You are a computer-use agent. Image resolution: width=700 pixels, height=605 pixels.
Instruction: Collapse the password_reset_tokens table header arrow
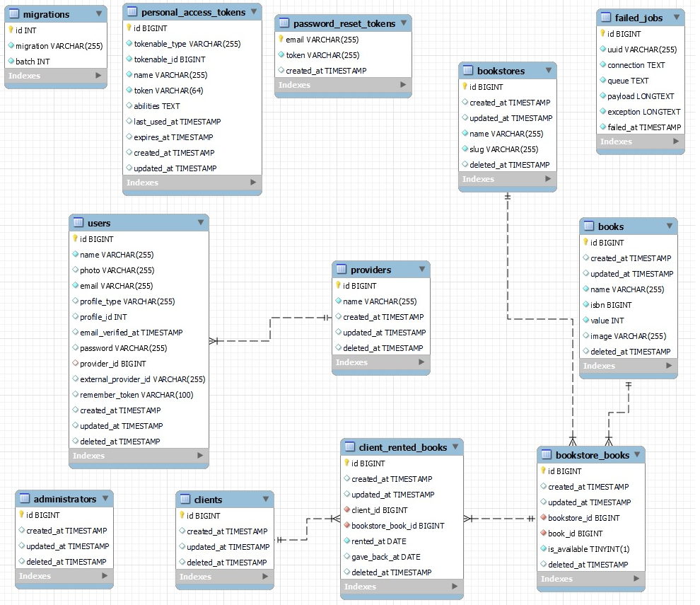pyautogui.click(x=404, y=23)
